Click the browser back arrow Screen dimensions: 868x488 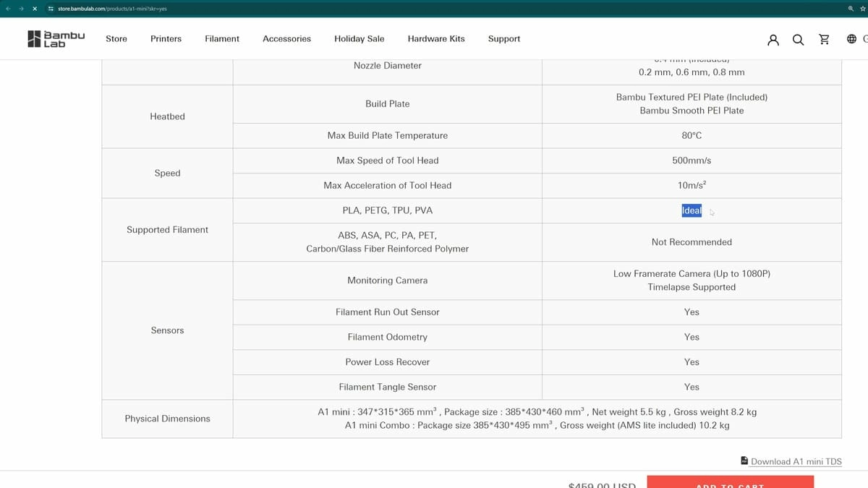[x=7, y=9]
